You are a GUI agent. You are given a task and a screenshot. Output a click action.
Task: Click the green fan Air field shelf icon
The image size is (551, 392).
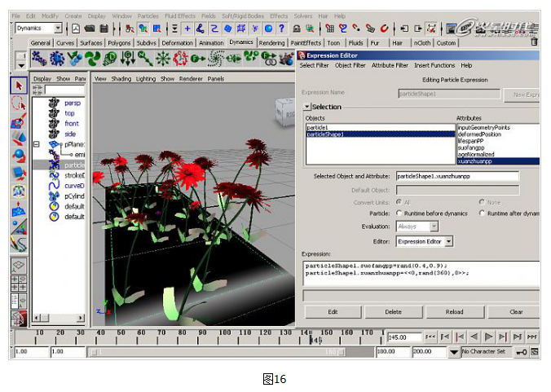tap(92, 59)
